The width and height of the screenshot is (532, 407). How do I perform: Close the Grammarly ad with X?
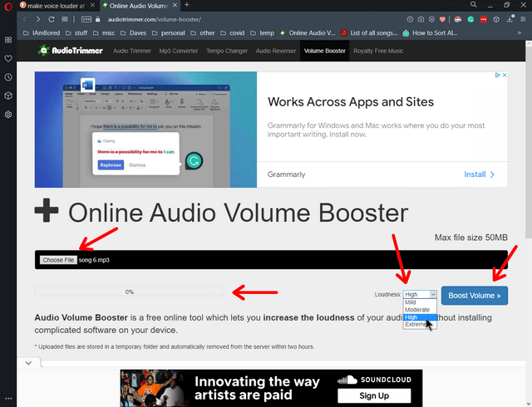tap(505, 75)
